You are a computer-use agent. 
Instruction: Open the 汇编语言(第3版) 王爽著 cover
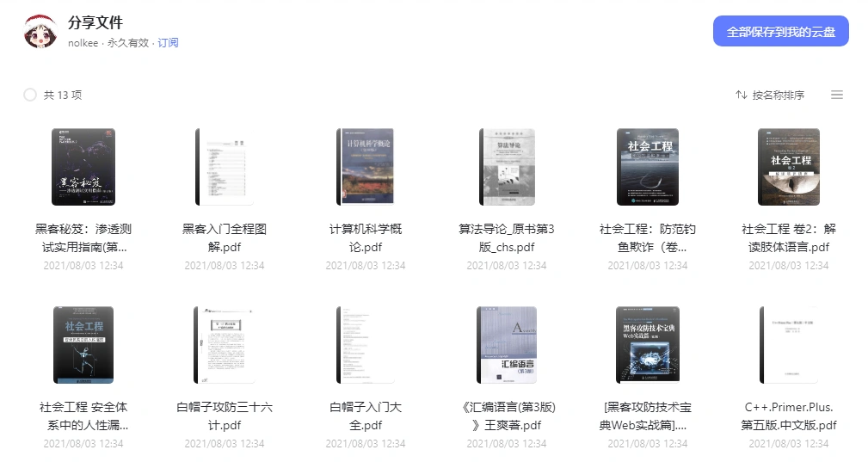coord(507,345)
